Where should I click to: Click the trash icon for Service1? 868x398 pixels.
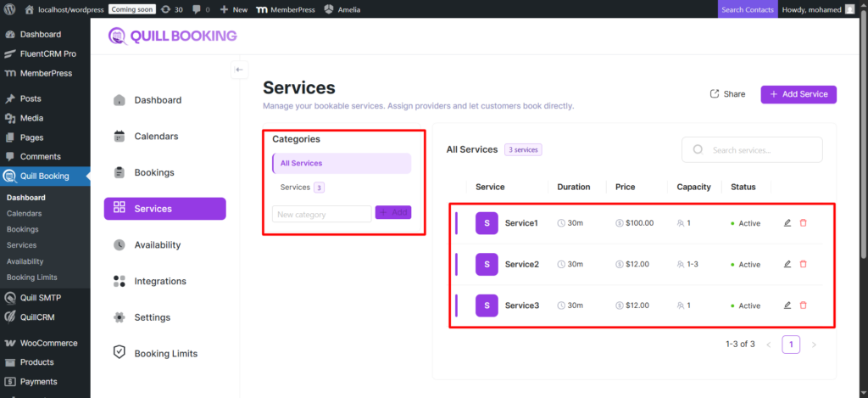pos(804,223)
